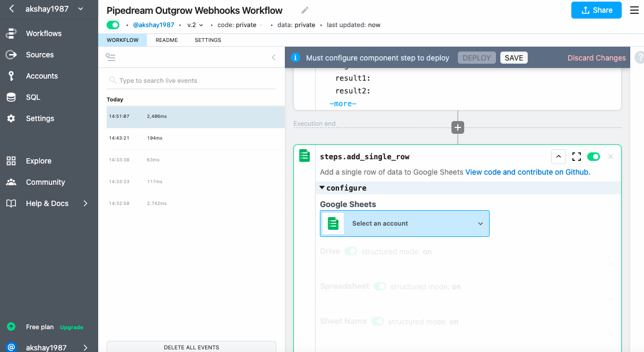Click the Free plan upgrade arrow icon
Viewport: 644px width, 352px height.
tap(11, 327)
